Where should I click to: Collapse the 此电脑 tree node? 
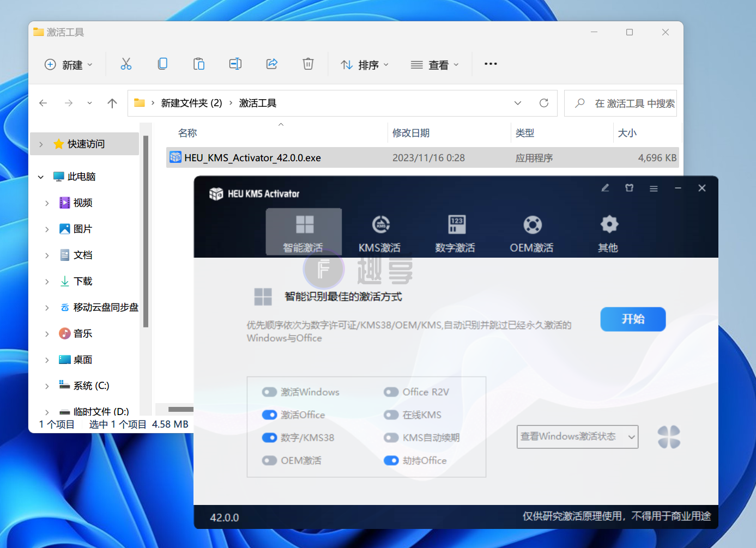(x=41, y=177)
